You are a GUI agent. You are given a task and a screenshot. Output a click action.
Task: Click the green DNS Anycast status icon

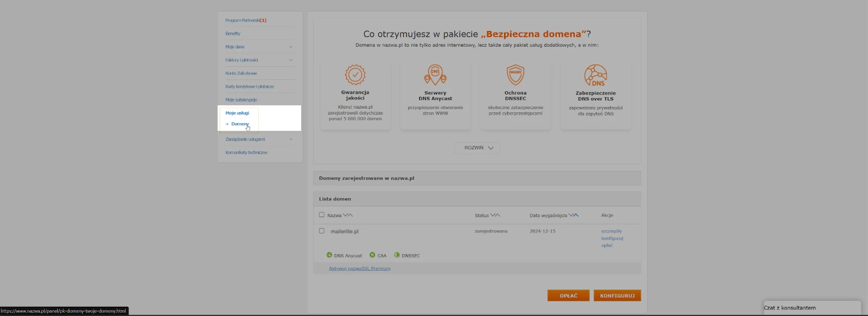(x=329, y=255)
